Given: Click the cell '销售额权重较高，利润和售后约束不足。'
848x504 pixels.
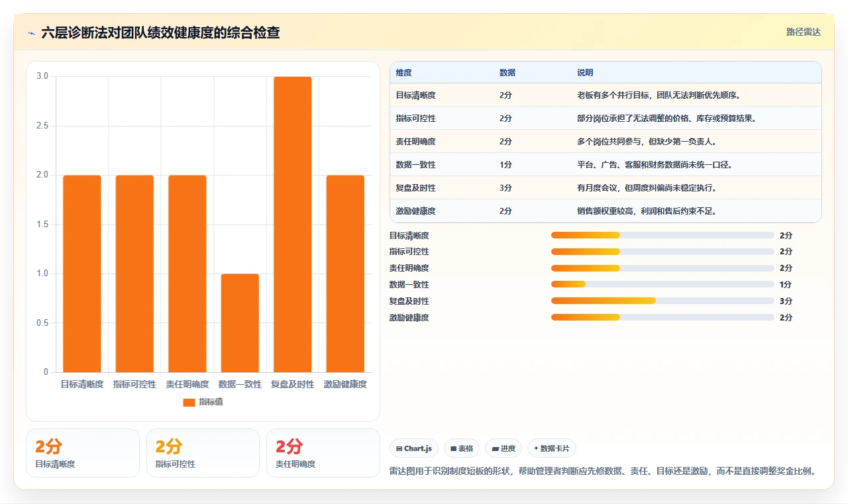Looking at the screenshot, I should (x=647, y=211).
